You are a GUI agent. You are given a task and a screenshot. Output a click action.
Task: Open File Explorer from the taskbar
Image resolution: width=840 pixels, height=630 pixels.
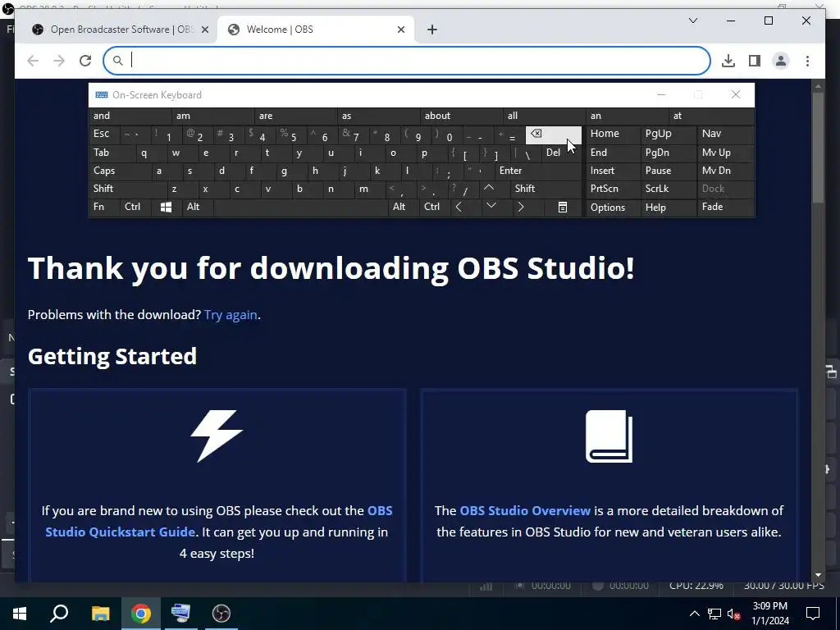100,614
